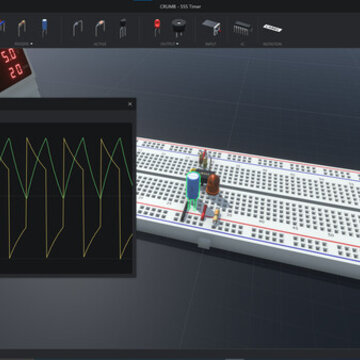Select the orange LED on the breadboard
The width and height of the screenshot is (360, 360).
(x=213, y=184)
